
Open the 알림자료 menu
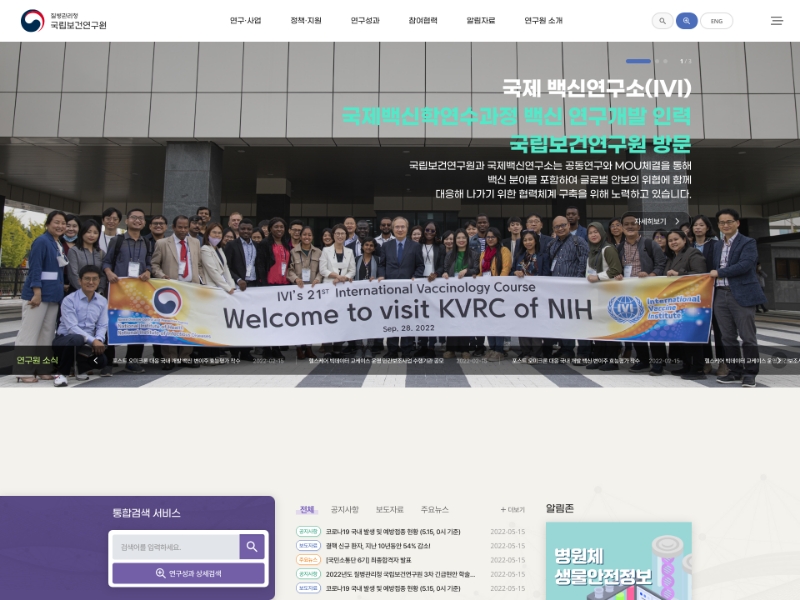pyautogui.click(x=481, y=21)
